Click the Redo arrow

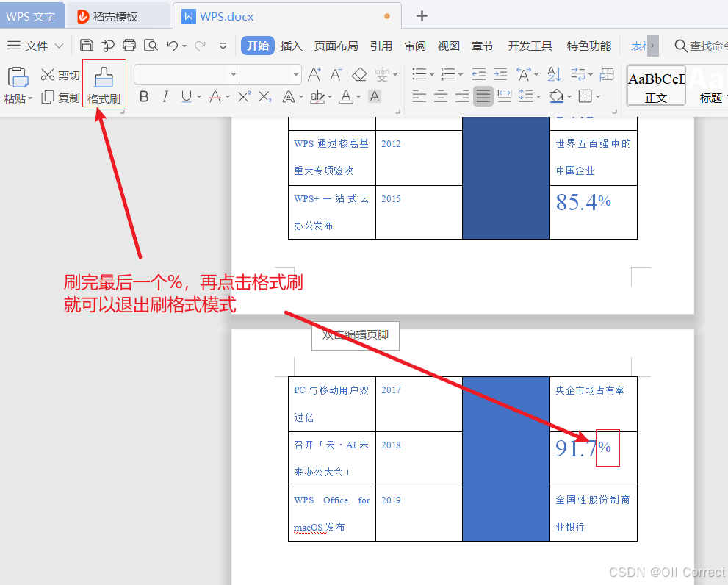coord(200,46)
